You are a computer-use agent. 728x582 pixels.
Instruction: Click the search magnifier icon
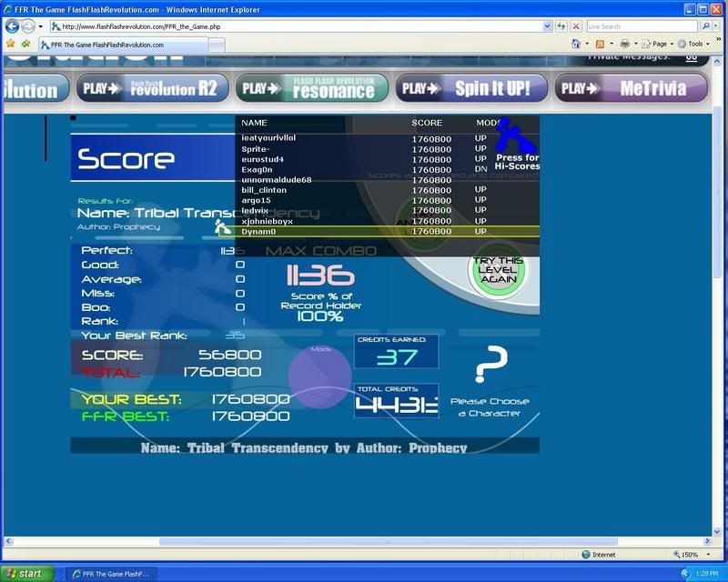click(704, 26)
